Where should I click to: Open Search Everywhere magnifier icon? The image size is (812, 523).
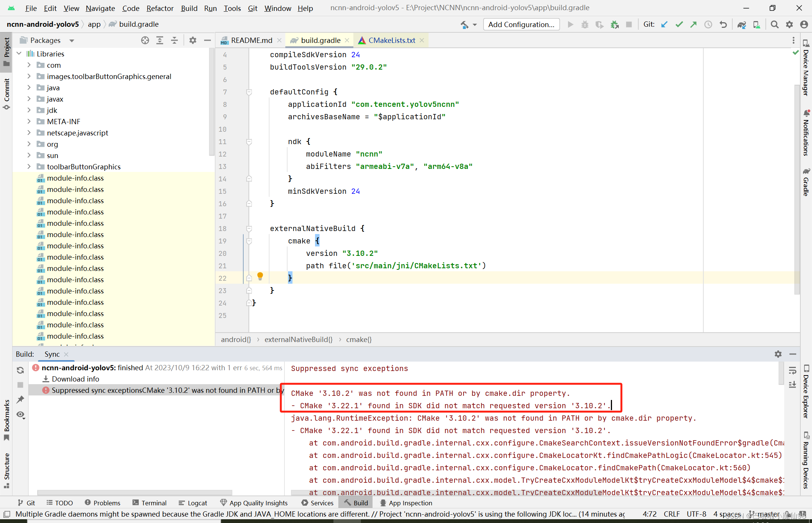click(774, 25)
